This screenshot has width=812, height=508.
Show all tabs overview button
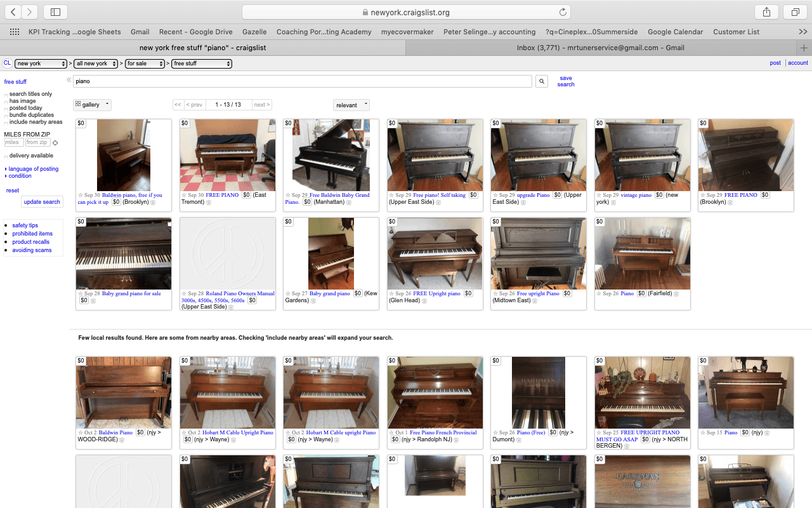(x=795, y=12)
